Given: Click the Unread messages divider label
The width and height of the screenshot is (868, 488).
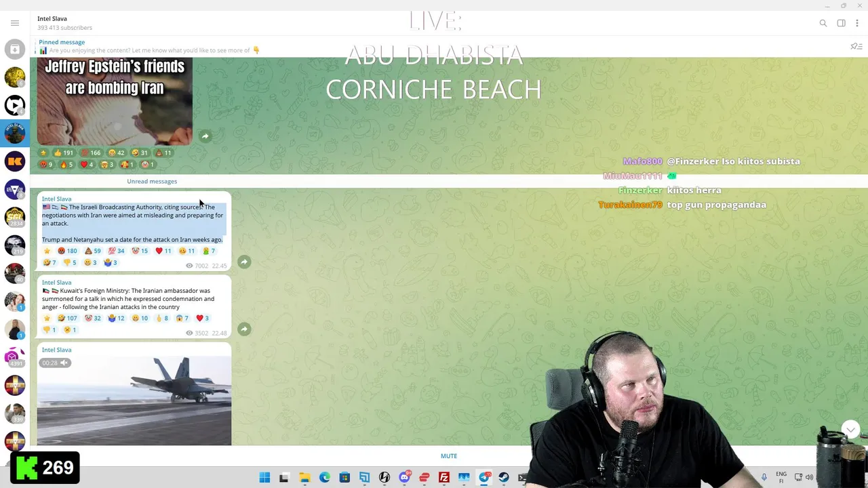Looking at the screenshot, I should 152,182.
